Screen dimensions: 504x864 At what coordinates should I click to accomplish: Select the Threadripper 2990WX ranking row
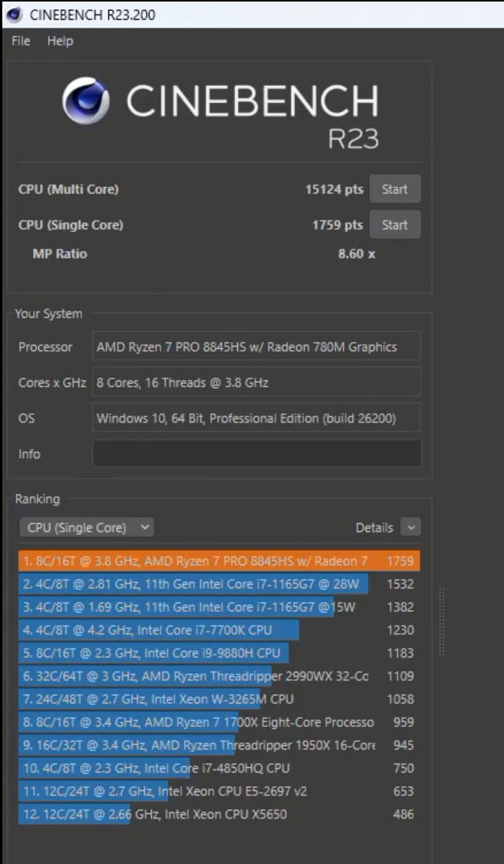pyautogui.click(x=219, y=676)
